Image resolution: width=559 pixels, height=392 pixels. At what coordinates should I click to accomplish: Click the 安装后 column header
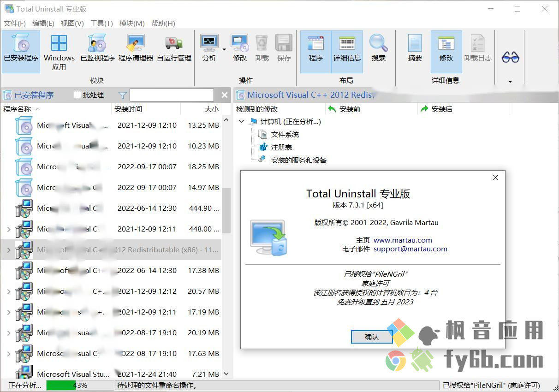click(x=464, y=109)
